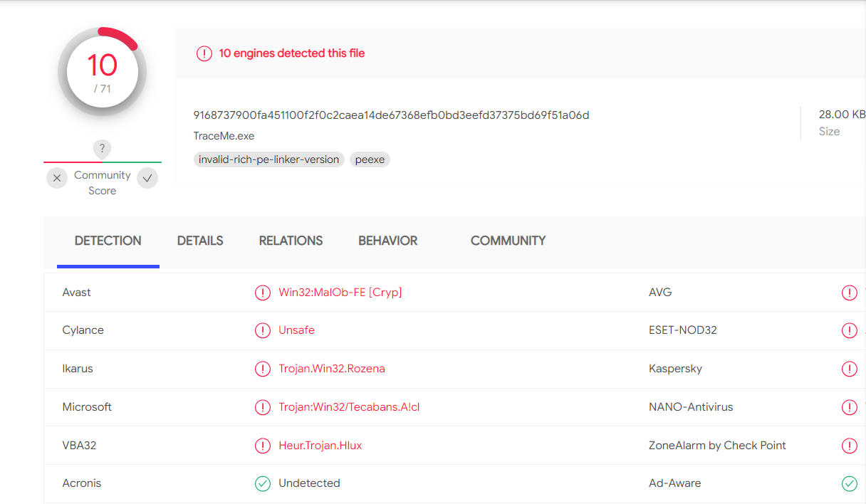Click the alert icon in Kaspersky row

tap(850, 369)
